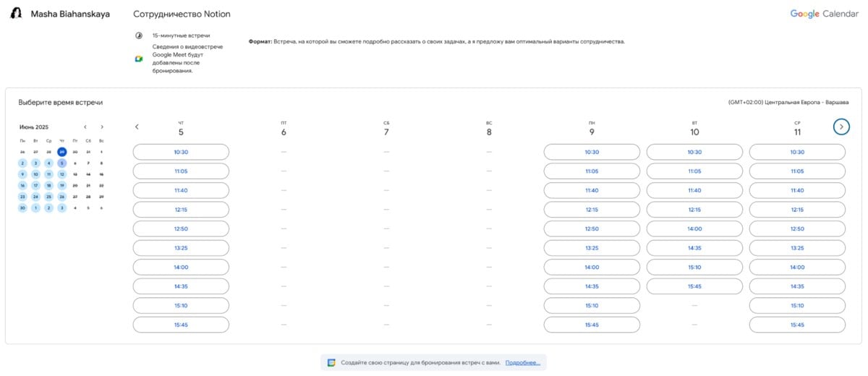Select date 9 in the mini calendar
868x376 pixels.
[x=22, y=174]
